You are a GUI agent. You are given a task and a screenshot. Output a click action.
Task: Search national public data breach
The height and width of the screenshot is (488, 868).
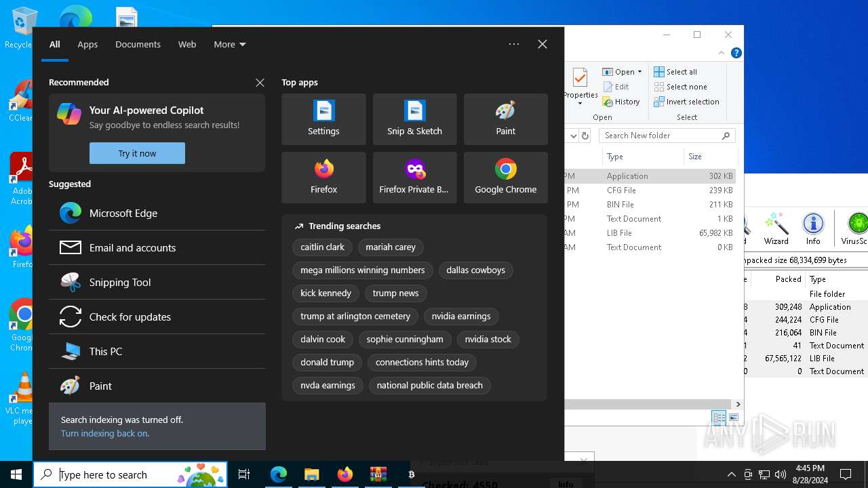pos(430,385)
